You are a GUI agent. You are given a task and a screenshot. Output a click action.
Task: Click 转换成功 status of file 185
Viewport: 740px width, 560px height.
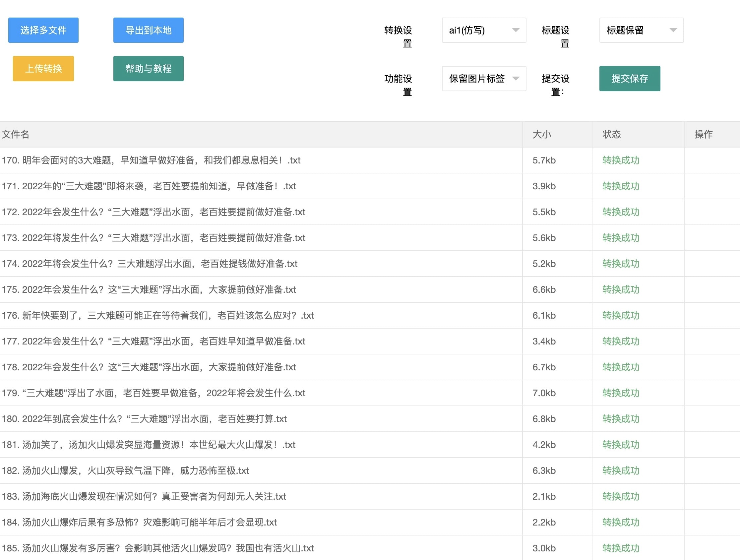click(x=621, y=548)
